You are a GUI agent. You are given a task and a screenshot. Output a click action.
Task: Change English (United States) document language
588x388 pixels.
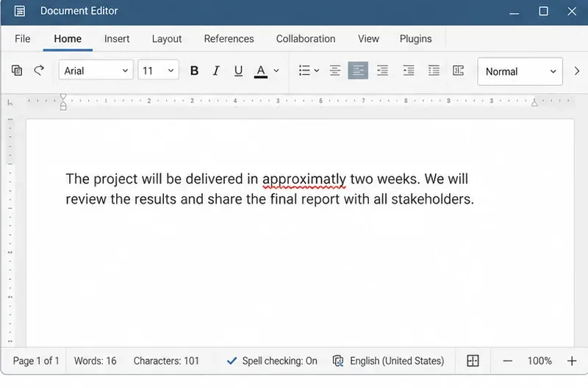coord(388,361)
